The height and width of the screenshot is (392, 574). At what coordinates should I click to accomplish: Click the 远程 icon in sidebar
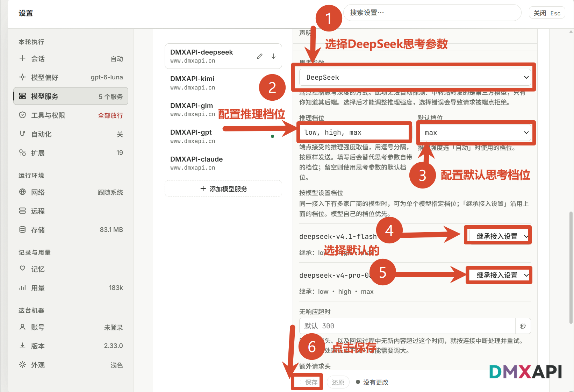tap(22, 211)
